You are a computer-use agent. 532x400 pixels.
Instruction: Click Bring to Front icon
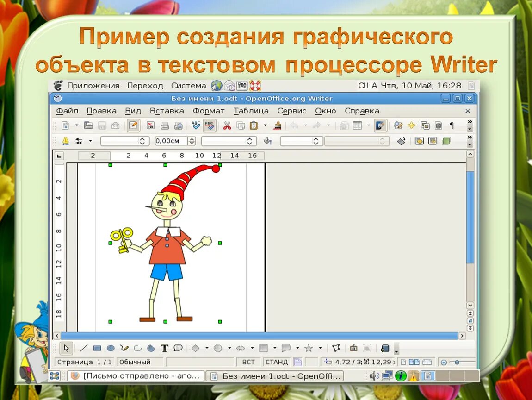click(x=419, y=141)
